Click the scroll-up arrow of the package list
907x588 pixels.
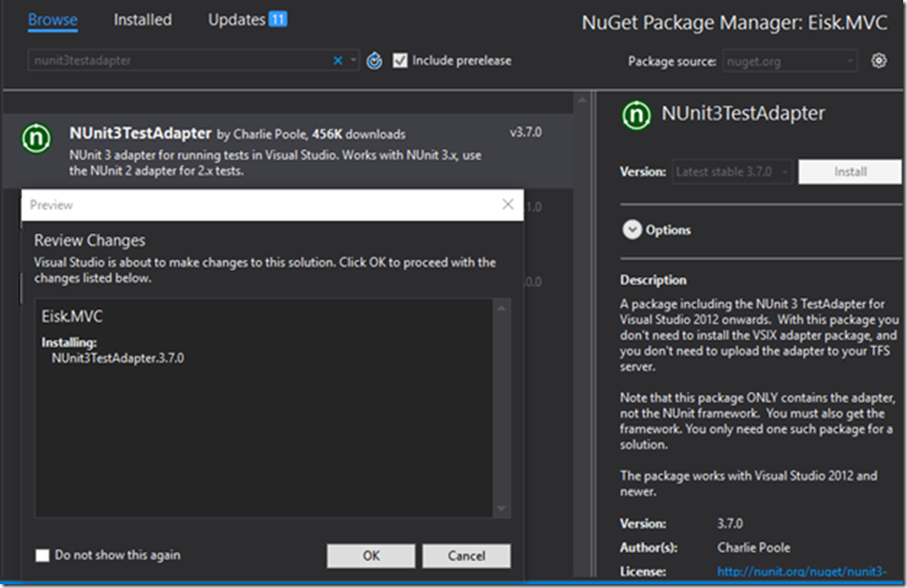coord(582,100)
